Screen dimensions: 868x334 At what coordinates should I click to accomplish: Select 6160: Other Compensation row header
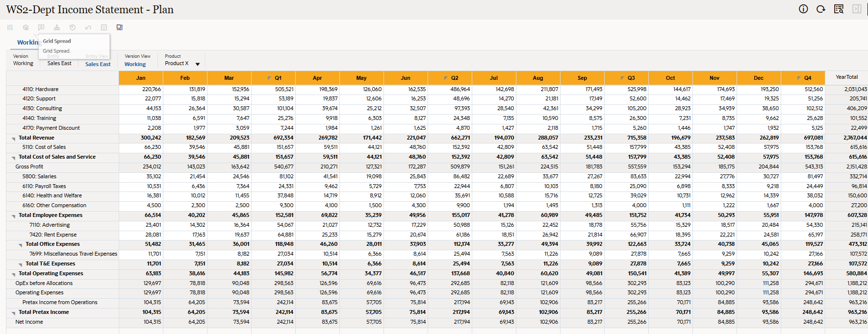pos(62,205)
